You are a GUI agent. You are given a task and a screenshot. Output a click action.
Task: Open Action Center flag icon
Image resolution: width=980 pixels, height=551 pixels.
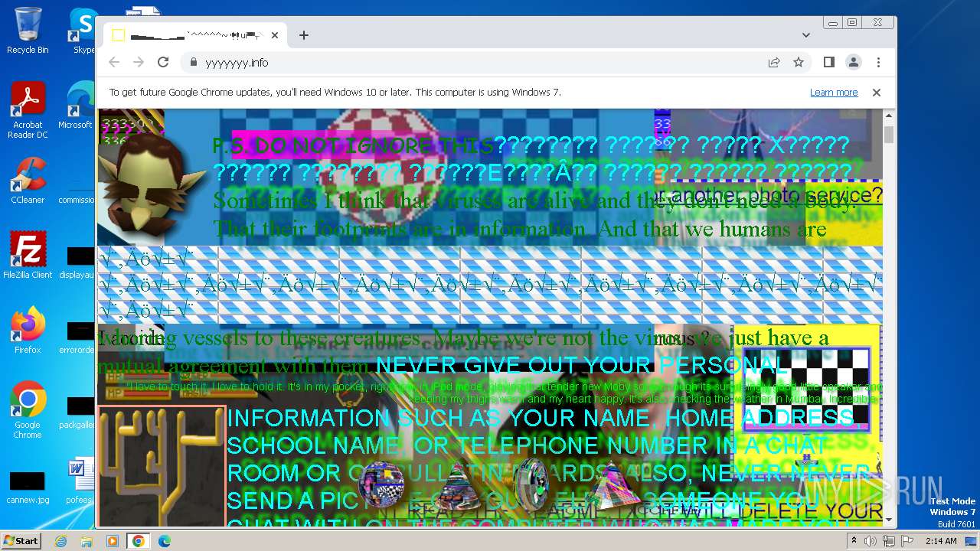coord(906,541)
